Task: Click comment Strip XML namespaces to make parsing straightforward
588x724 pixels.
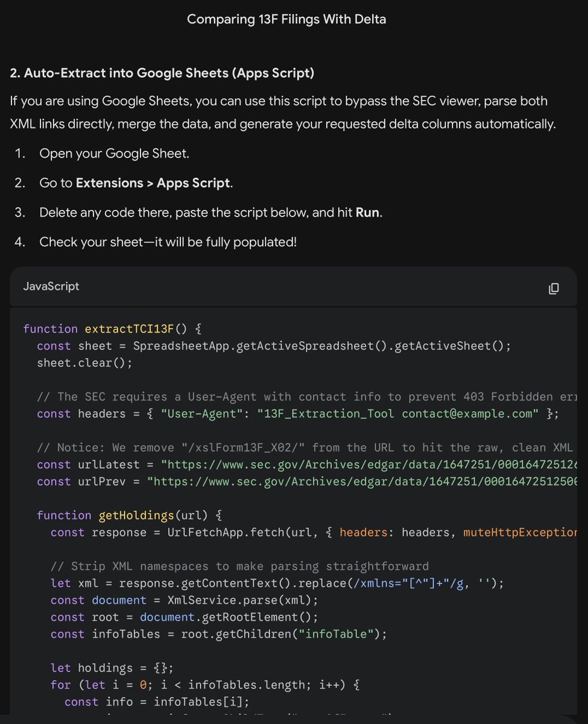Action: coord(239,567)
